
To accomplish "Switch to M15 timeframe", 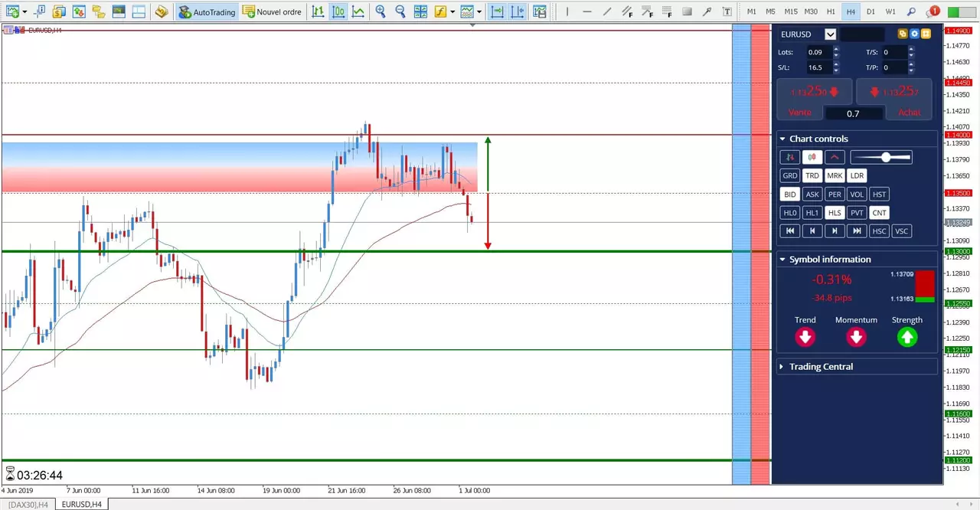I will [x=791, y=11].
